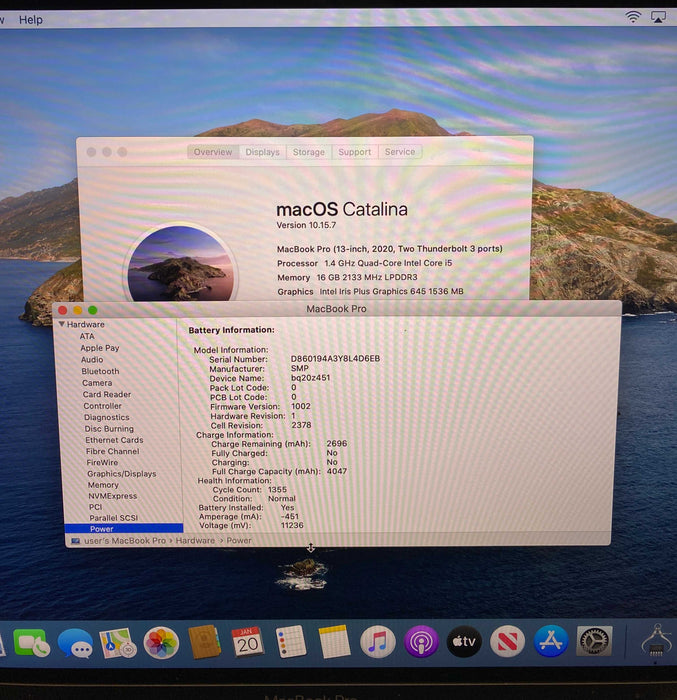Image resolution: width=677 pixels, height=700 pixels.
Task: Open App Store from the Dock
Action: coord(551,641)
